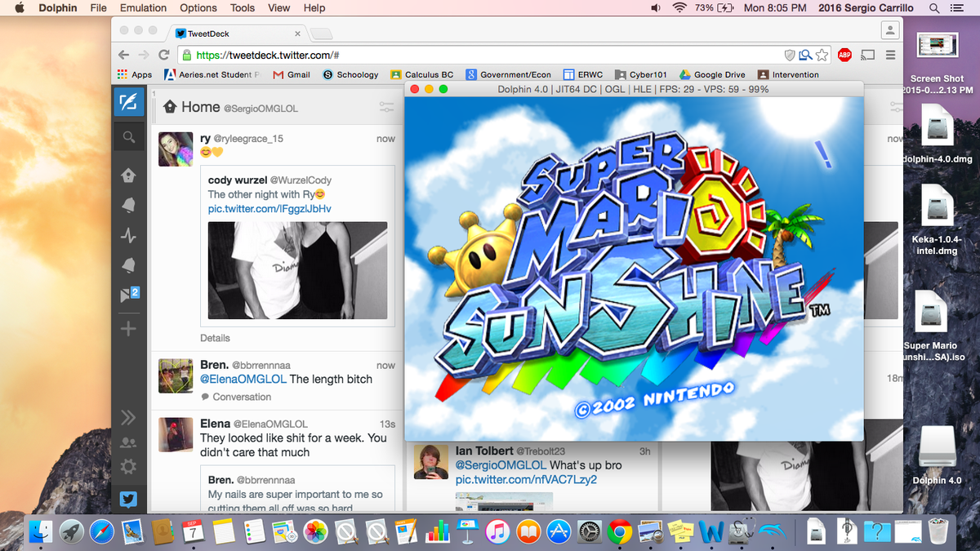Select the Home column icon in sidebar

coord(128,176)
